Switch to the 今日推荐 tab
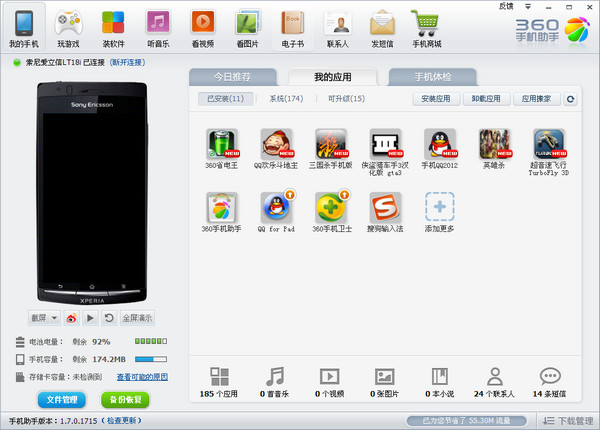 point(233,77)
